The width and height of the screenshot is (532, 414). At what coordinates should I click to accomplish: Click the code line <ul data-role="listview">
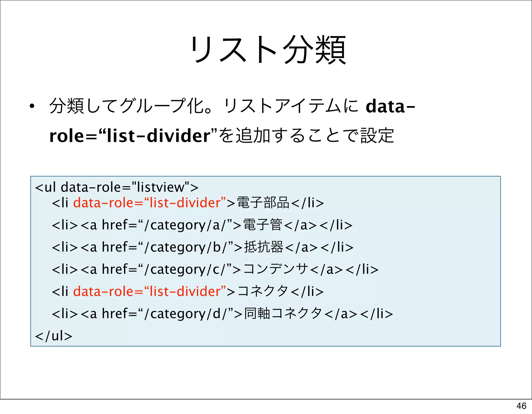(117, 187)
